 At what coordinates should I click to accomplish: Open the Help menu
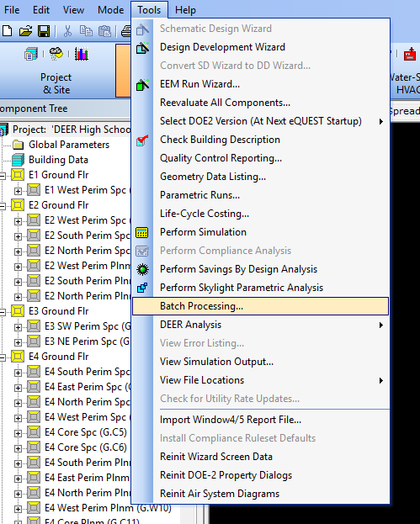click(185, 10)
